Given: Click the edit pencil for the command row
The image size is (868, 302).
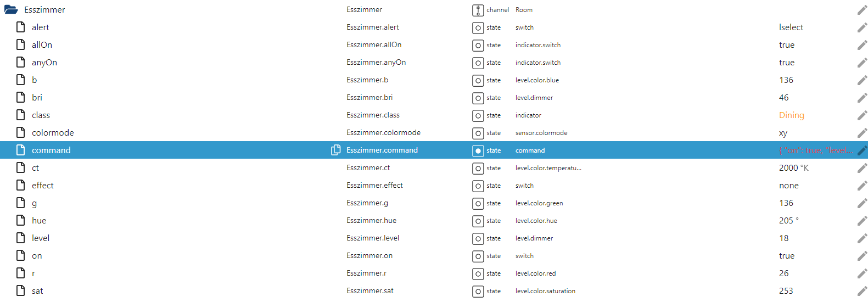Looking at the screenshot, I should pyautogui.click(x=862, y=150).
